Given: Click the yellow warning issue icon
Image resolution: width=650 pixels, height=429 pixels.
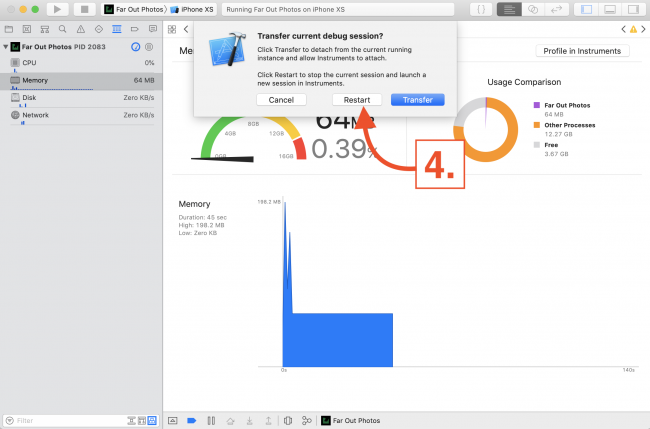Looking at the screenshot, I should (x=633, y=29).
